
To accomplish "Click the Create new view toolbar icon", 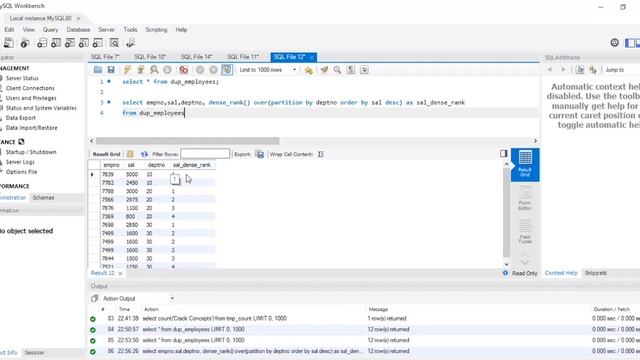I will [70, 43].
